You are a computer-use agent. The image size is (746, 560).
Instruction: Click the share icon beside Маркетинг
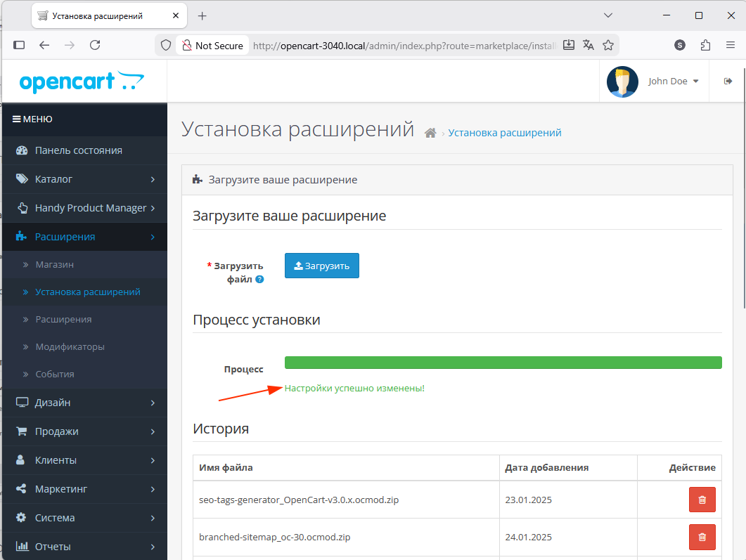(21, 489)
